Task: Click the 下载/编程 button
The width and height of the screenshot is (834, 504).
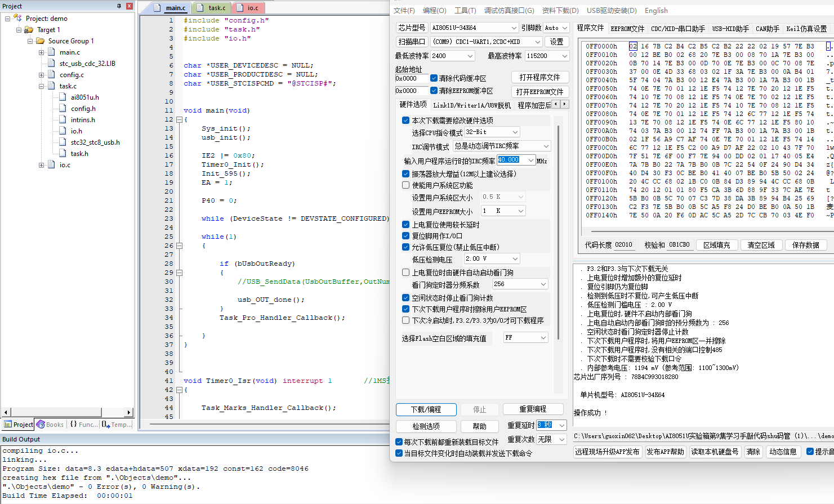Action: click(426, 409)
